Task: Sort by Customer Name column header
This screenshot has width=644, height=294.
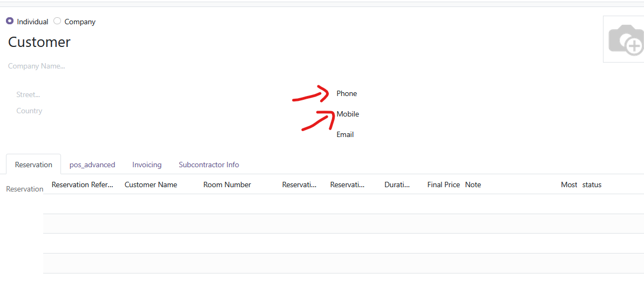Action: coord(151,185)
